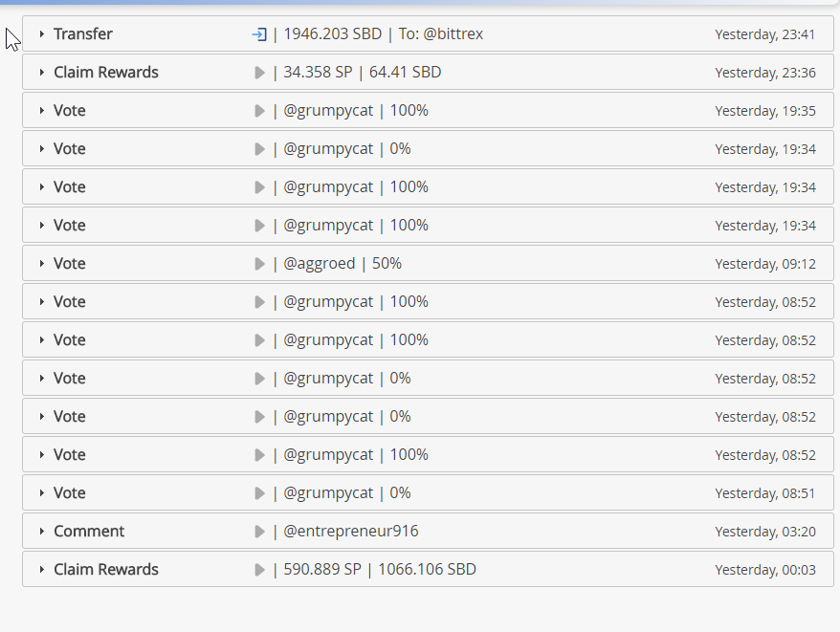
Task: Open the @bittrex account link
Action: (x=453, y=34)
